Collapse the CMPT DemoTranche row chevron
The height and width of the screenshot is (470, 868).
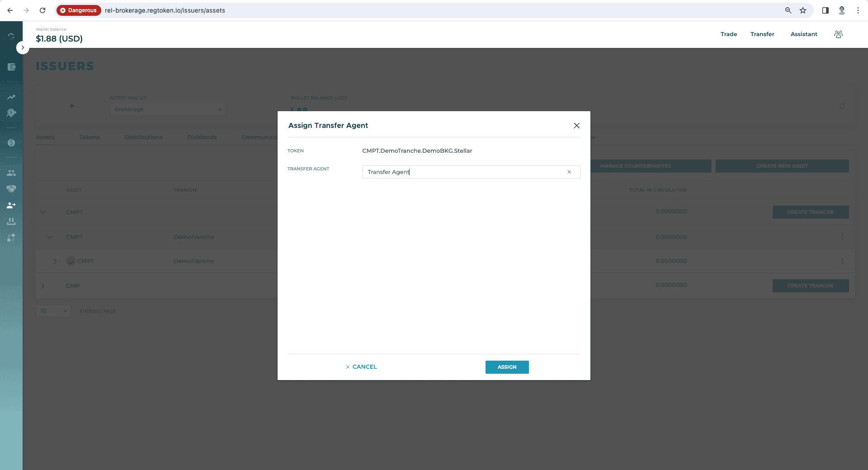click(49, 237)
